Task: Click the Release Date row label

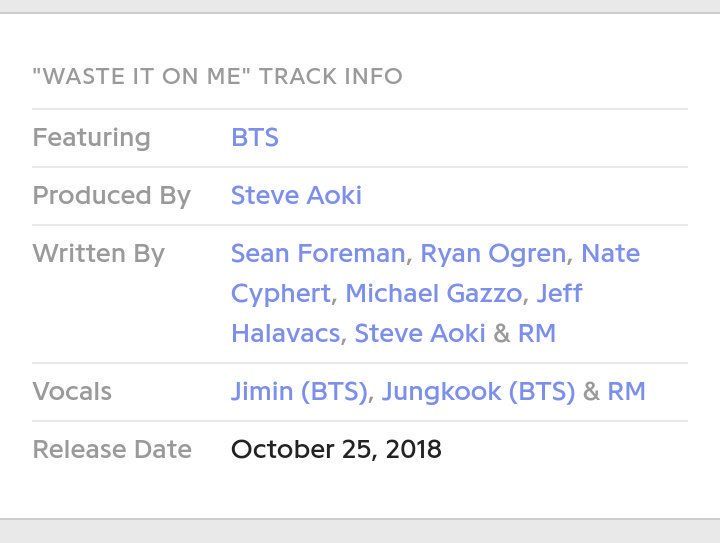Action: (112, 449)
